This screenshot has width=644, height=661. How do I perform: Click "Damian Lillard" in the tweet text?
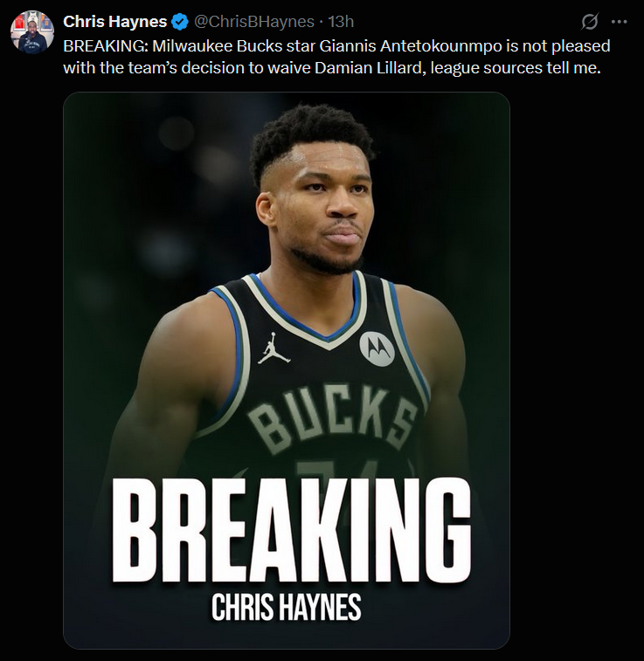[368, 67]
